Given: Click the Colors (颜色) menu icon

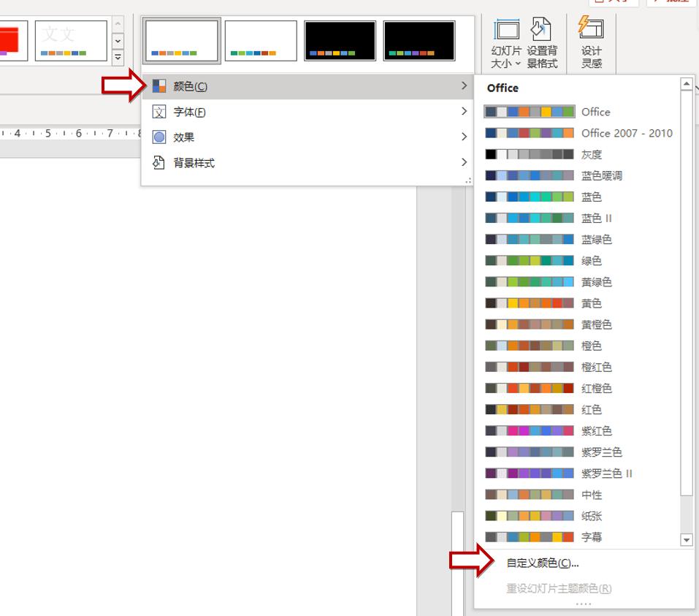Looking at the screenshot, I should [159, 86].
